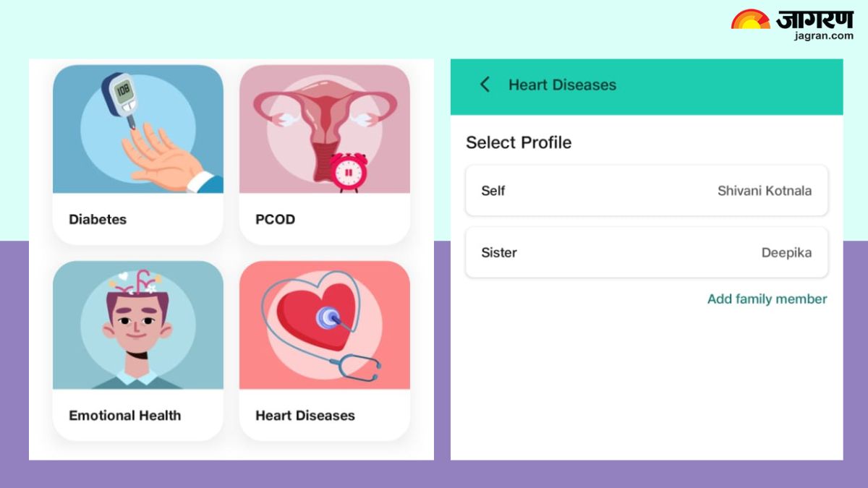Tap the Heart Diseases card label
868x488 pixels.
point(305,415)
